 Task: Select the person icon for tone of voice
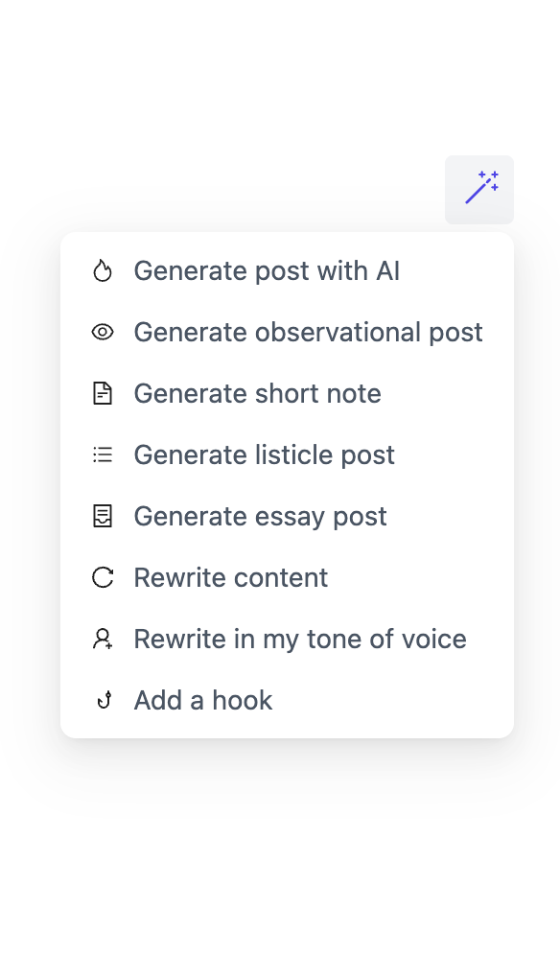[x=103, y=639]
